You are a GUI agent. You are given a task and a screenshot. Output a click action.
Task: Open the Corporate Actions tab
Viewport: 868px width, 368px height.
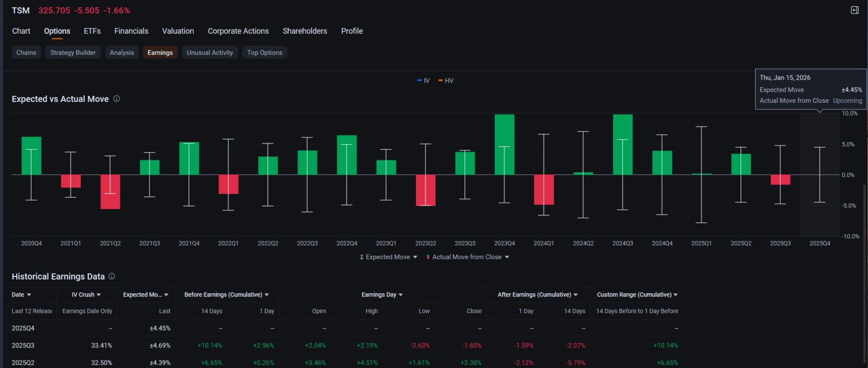click(x=238, y=31)
